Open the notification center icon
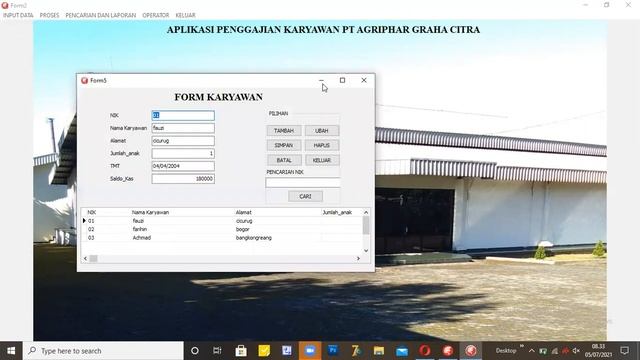 pos(624,351)
